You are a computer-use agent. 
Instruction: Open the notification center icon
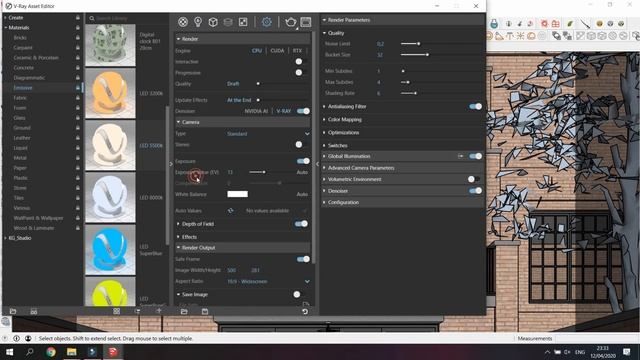tap(627, 352)
